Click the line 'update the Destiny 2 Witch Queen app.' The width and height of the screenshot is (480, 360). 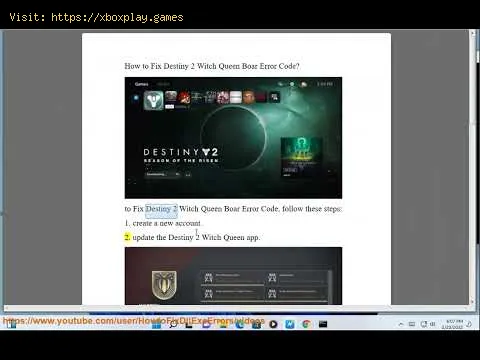coord(196,237)
